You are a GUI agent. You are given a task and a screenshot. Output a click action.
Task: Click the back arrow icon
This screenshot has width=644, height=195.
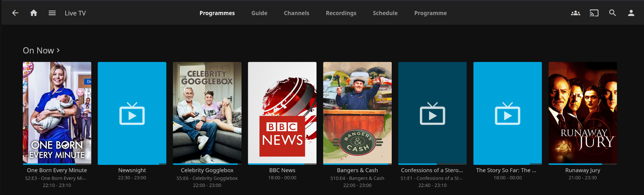[15, 13]
